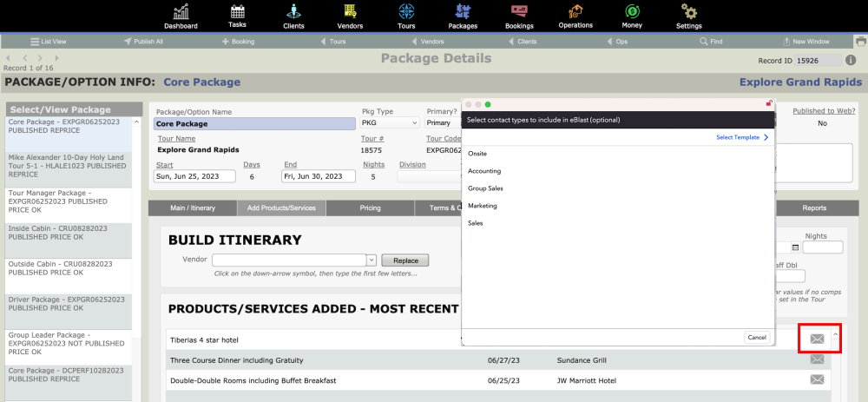Click the Replace button
The width and height of the screenshot is (868, 402).
pos(405,260)
